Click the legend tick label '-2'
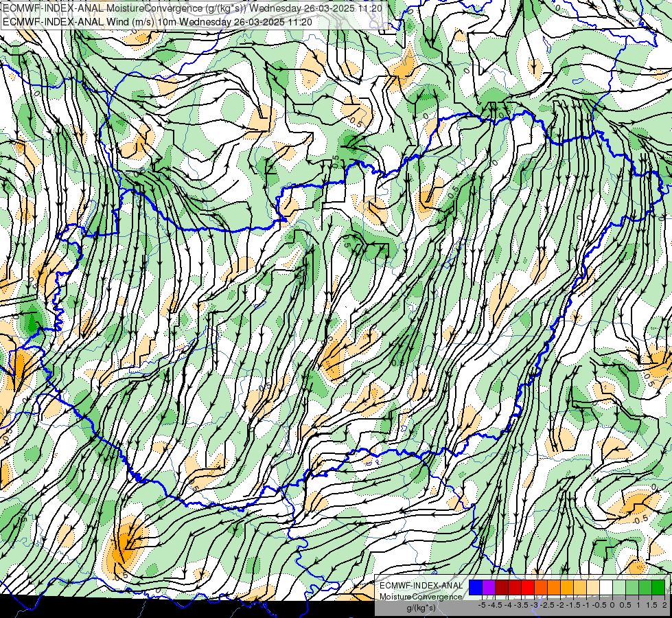The height and width of the screenshot is (618, 672). [561, 605]
